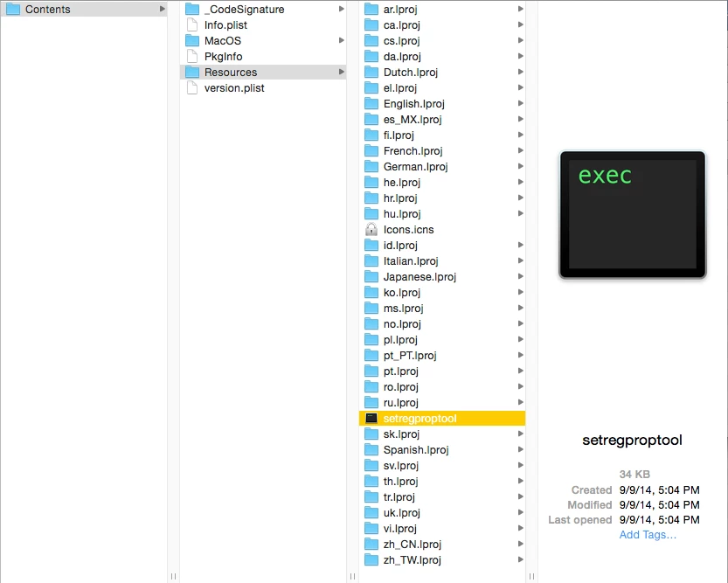The width and height of the screenshot is (728, 583).
Task: Expand the Resources folder arrow
Action: pyautogui.click(x=341, y=72)
